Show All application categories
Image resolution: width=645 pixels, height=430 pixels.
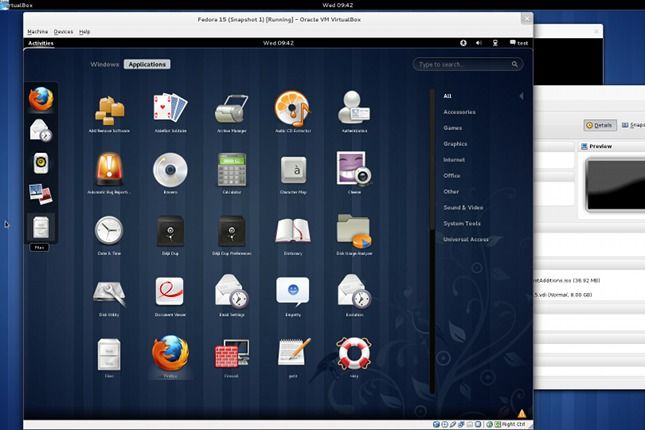coord(448,96)
